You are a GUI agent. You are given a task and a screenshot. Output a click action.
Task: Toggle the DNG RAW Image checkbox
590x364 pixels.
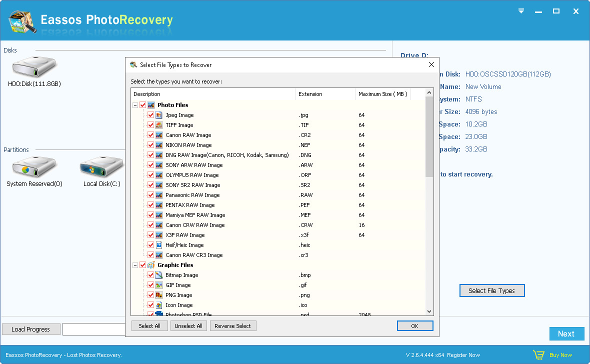coord(151,155)
